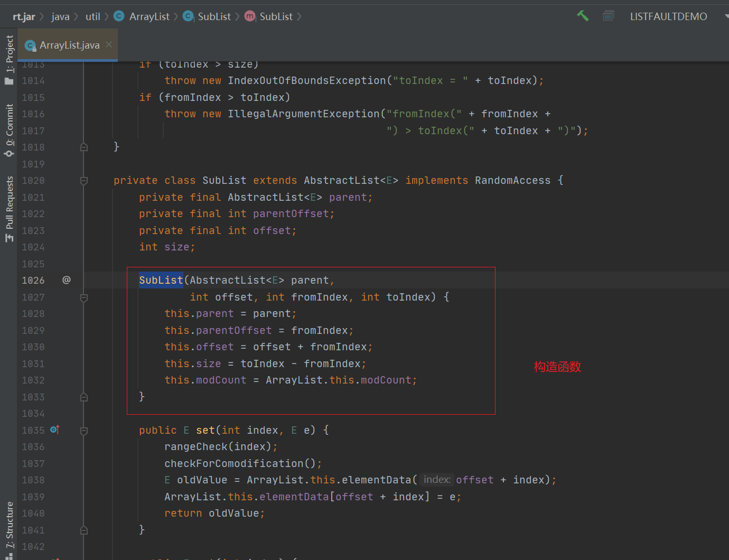Click the fold end marker on line 1041

pos(84,530)
